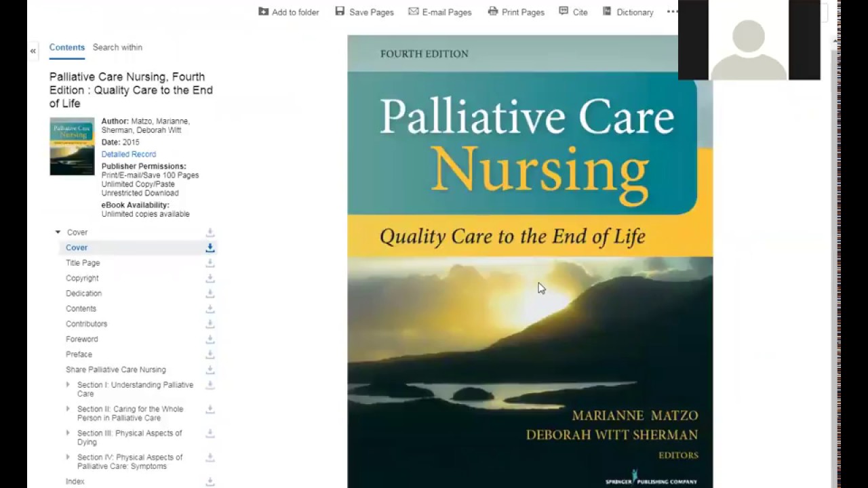Go to Title Page in contents
The width and height of the screenshot is (868, 488).
83,263
